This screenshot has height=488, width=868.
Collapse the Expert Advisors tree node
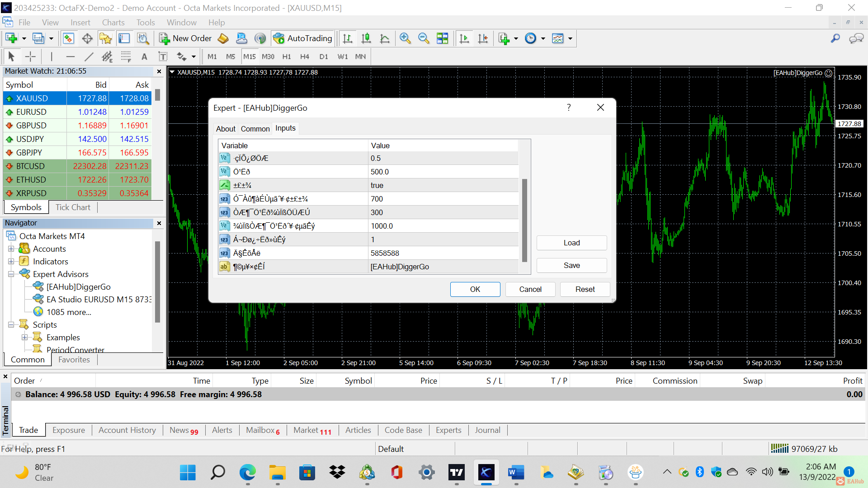click(x=11, y=274)
